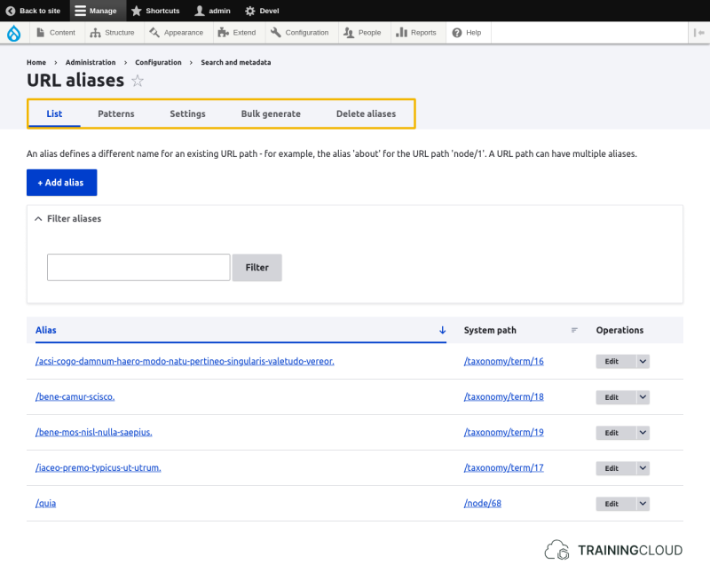Expand operations dropdown for taxonomy/term/19 row

pos(643,433)
